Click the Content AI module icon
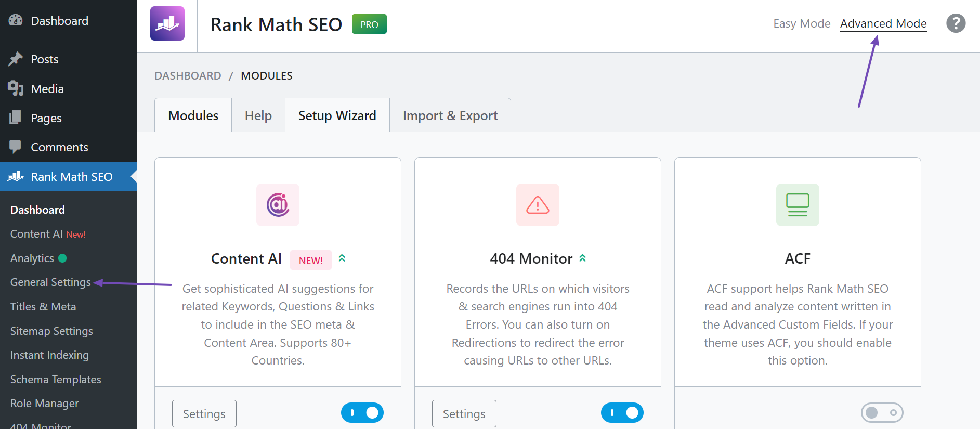 tap(278, 205)
